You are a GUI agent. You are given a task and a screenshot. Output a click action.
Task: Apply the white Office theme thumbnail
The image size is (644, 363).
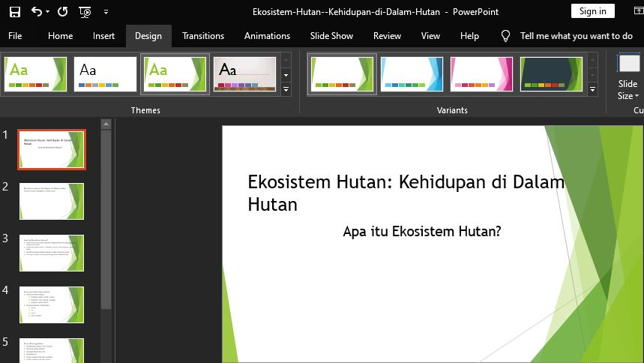(105, 73)
